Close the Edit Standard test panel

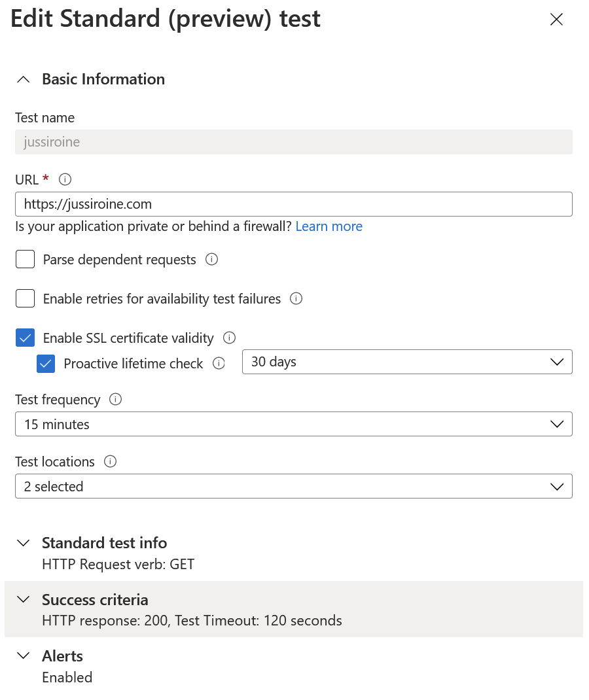[x=556, y=19]
